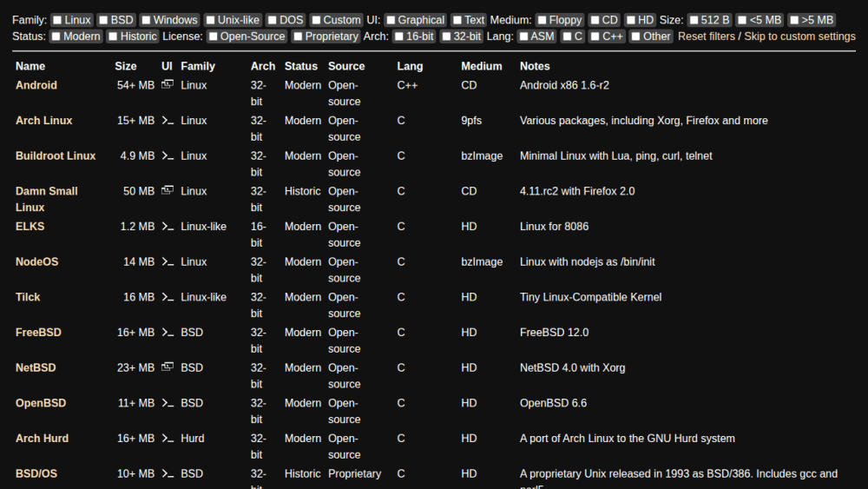Click the graphical UI icon in NetBSD row

(x=168, y=367)
